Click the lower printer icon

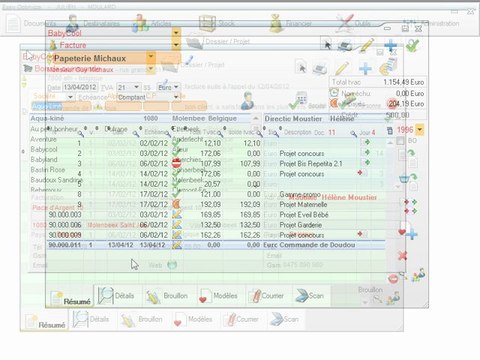[320, 68]
